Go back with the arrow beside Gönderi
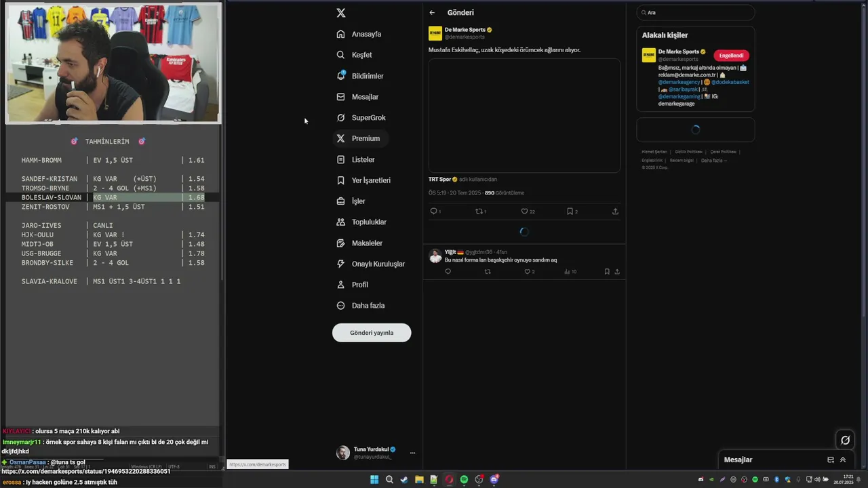The height and width of the screenshot is (488, 868). pyautogui.click(x=432, y=12)
